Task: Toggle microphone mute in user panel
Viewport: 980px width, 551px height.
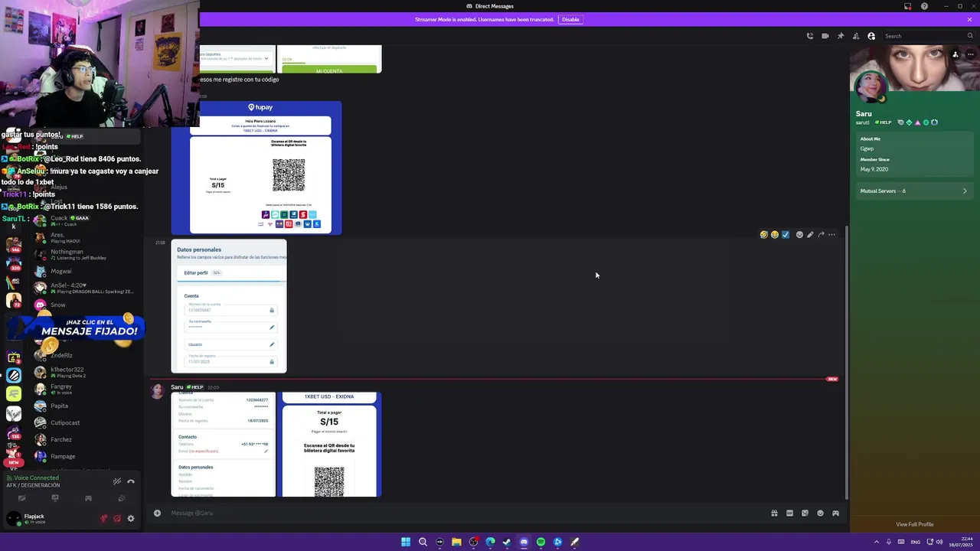Action: point(104,518)
